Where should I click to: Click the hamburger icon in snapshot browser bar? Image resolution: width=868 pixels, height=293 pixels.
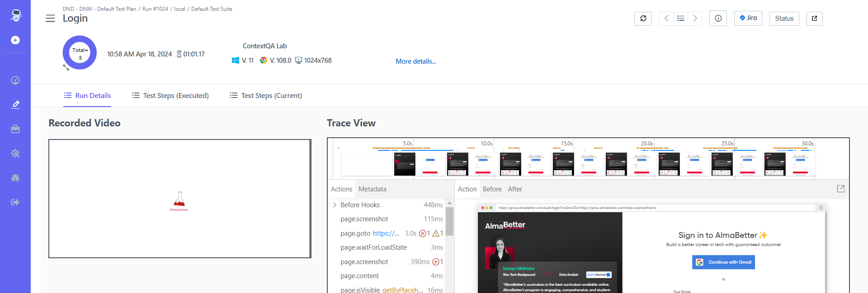point(821,208)
